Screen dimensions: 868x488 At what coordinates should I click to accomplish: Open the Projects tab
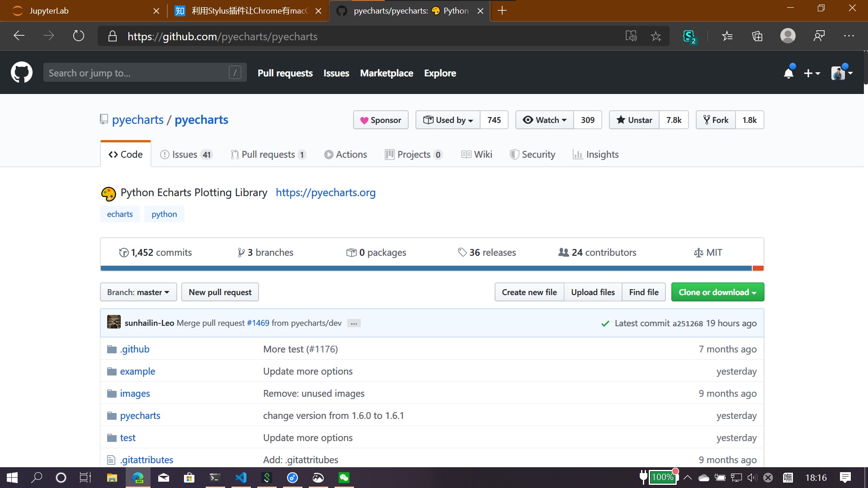click(414, 155)
